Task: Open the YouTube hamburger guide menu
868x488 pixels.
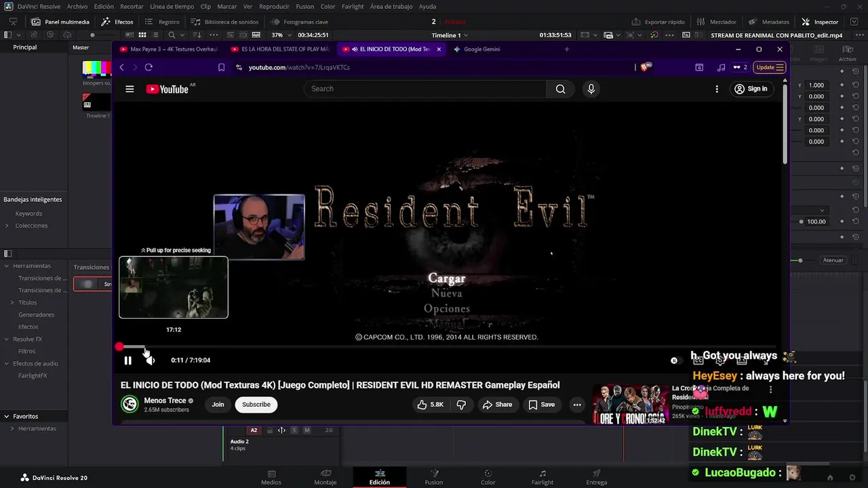Action: (x=130, y=89)
